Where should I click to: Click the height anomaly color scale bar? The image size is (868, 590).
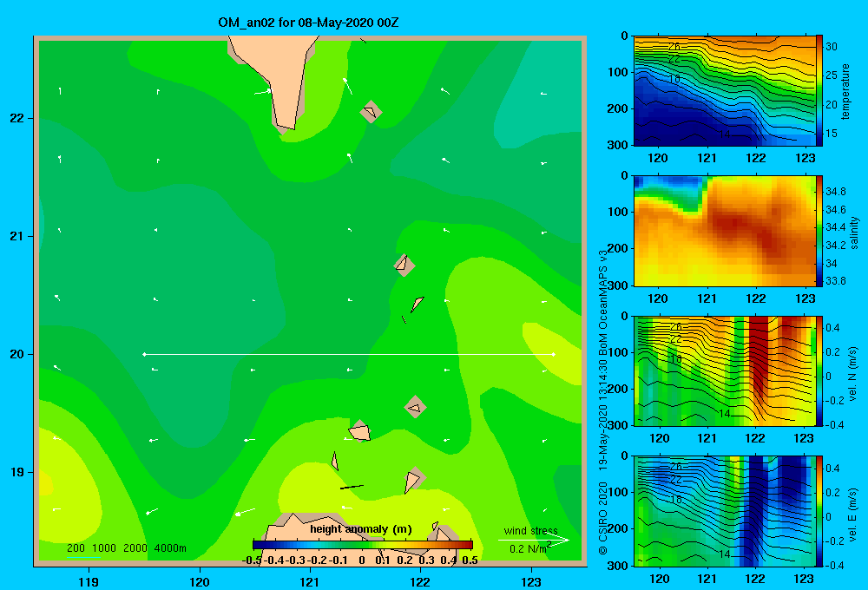pos(363,545)
